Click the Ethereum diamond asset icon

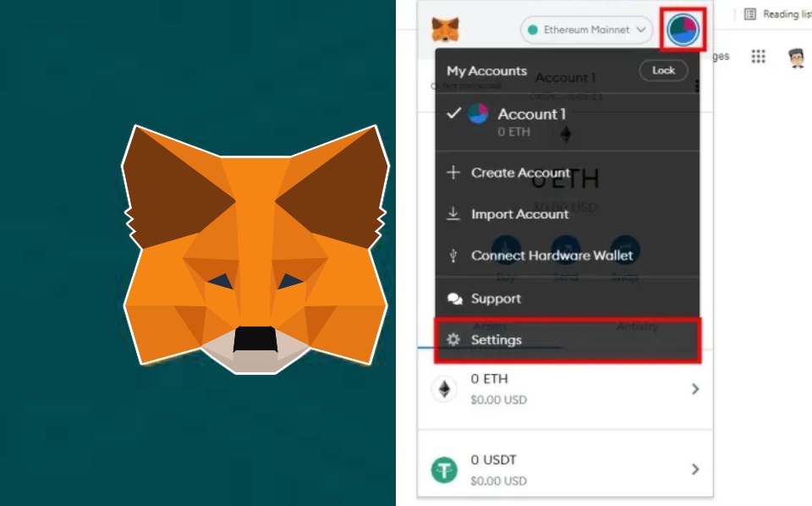(x=444, y=389)
